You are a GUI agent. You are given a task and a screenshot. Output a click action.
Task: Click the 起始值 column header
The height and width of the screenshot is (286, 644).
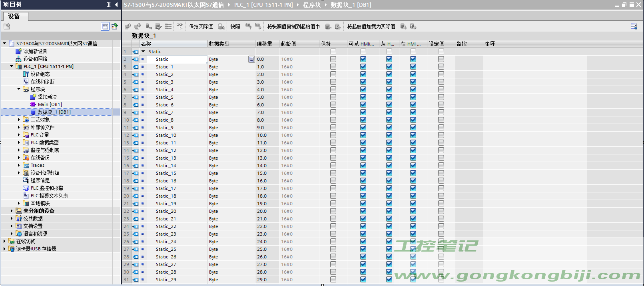point(299,44)
